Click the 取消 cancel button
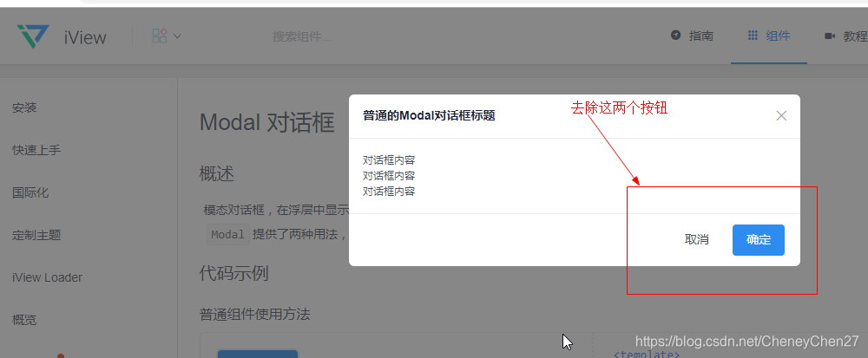 [x=697, y=240]
